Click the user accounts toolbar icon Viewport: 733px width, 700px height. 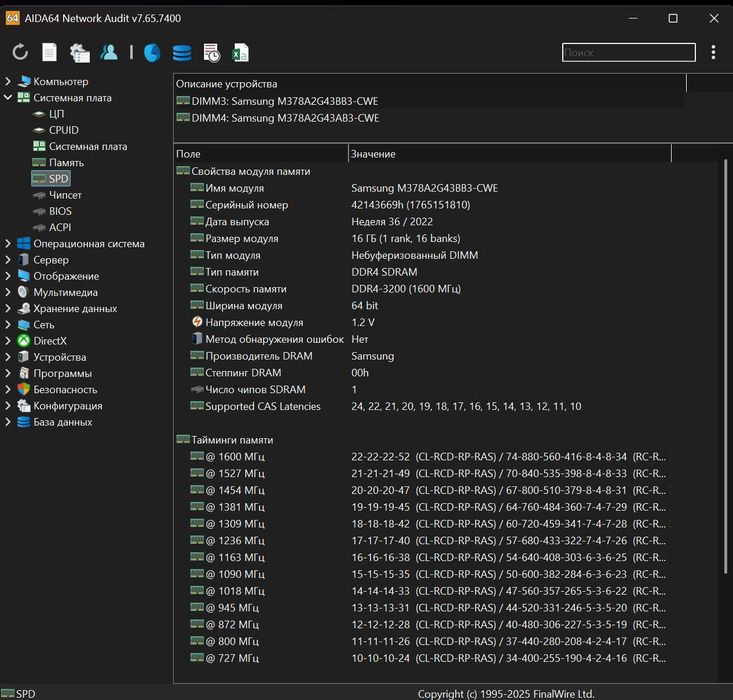tap(108, 53)
